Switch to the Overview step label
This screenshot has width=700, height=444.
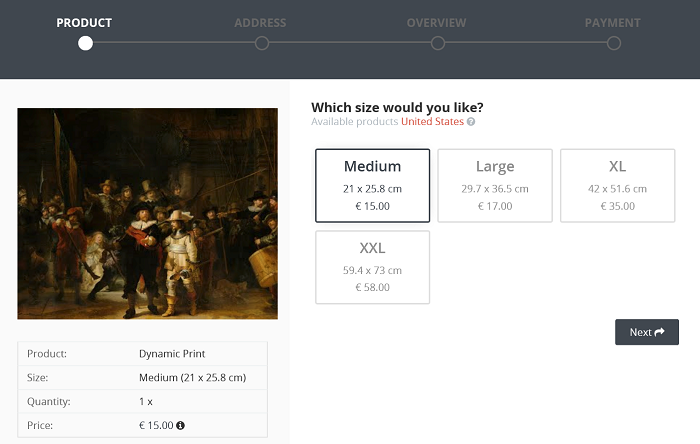[x=436, y=23]
